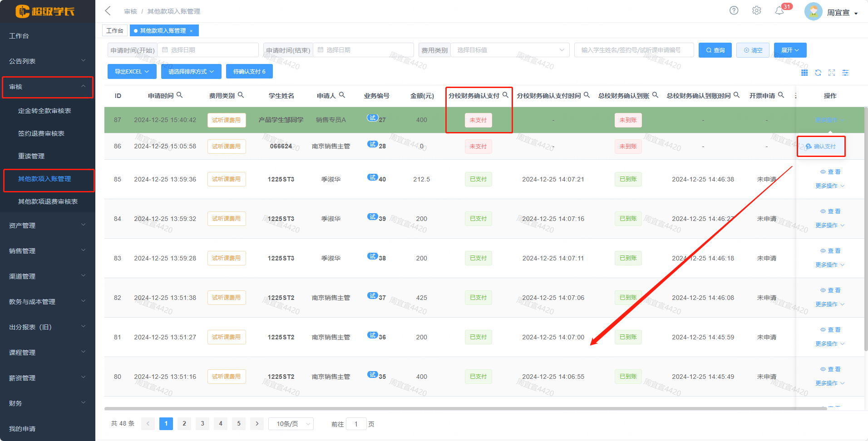Click the table refresh icon

(x=818, y=73)
